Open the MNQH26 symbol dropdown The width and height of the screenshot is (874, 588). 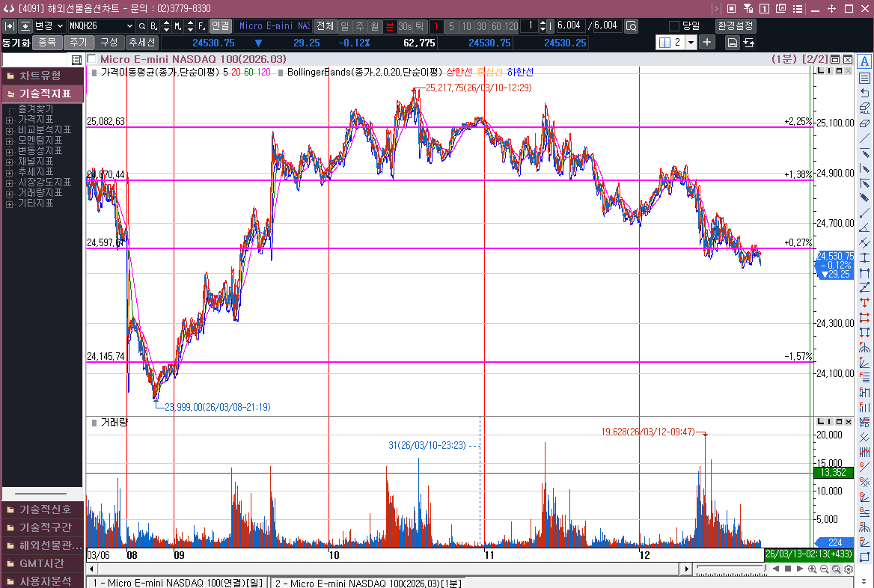[129, 26]
